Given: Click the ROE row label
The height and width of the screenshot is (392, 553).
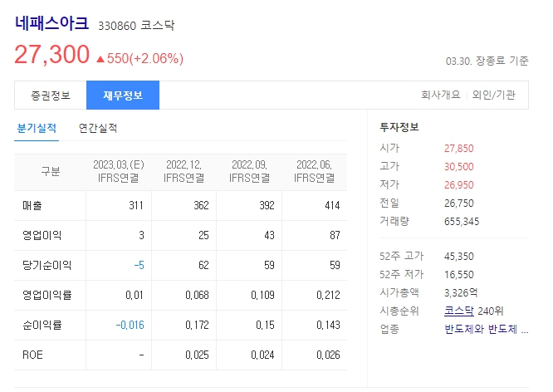Looking at the screenshot, I should [x=32, y=355].
